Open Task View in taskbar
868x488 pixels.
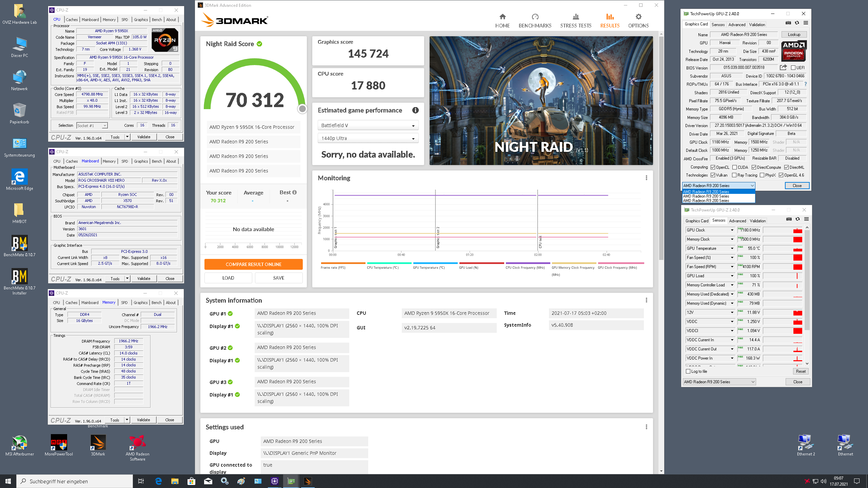141,481
